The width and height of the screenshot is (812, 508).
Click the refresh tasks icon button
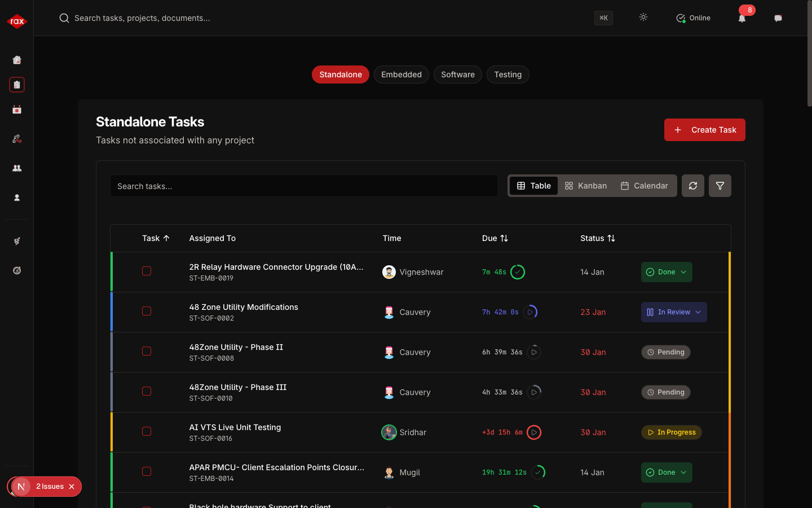(x=693, y=186)
